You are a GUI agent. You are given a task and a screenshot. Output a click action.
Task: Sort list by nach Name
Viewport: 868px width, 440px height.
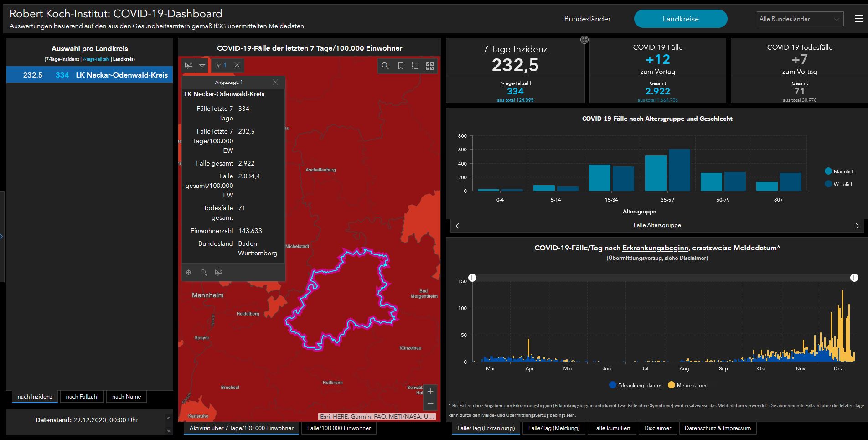[127, 397]
